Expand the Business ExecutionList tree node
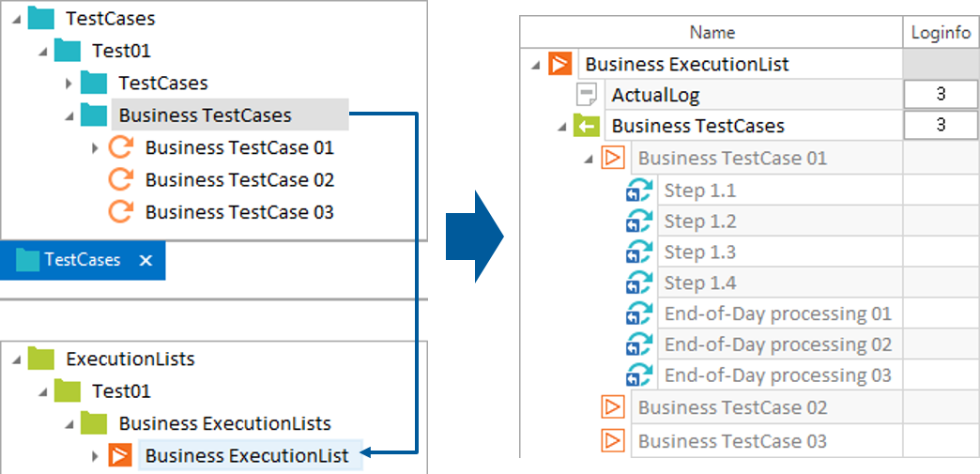The width and height of the screenshot is (980, 474). 94,457
